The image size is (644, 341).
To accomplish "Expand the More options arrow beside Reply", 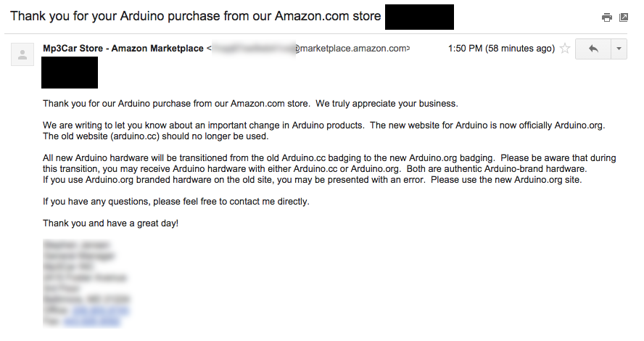I will [619, 49].
